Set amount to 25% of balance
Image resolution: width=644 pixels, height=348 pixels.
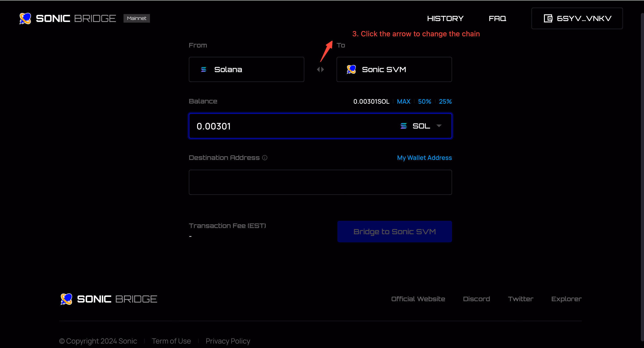pos(445,102)
